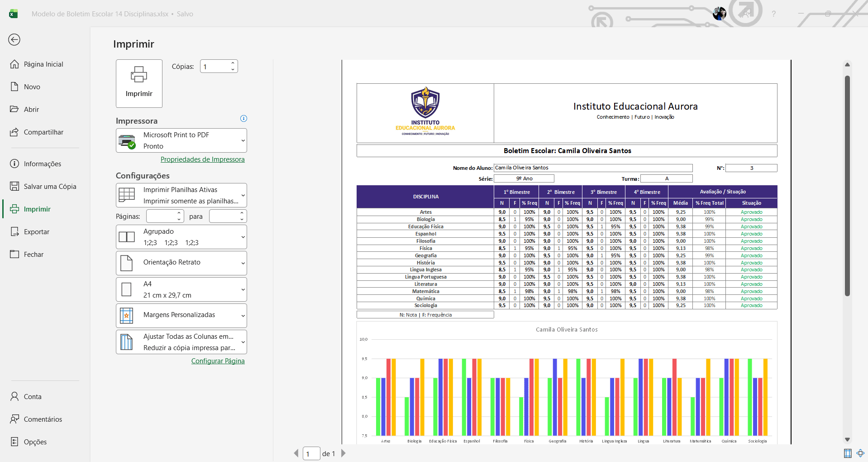The width and height of the screenshot is (868, 462).
Task: Click the Salvar uma Cópia disk icon
Action: tap(14, 186)
